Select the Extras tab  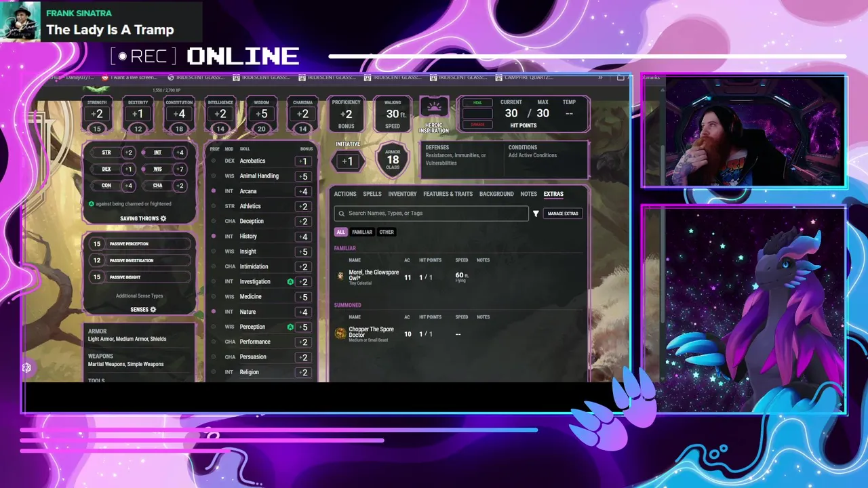(x=553, y=194)
